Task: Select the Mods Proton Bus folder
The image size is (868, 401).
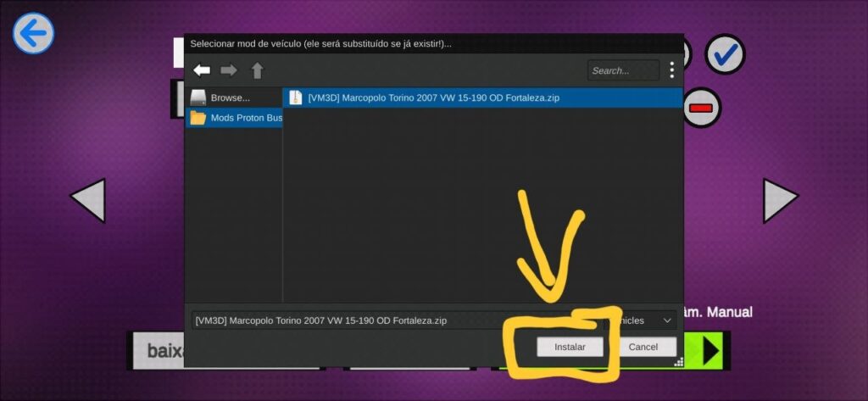Action: (237, 118)
